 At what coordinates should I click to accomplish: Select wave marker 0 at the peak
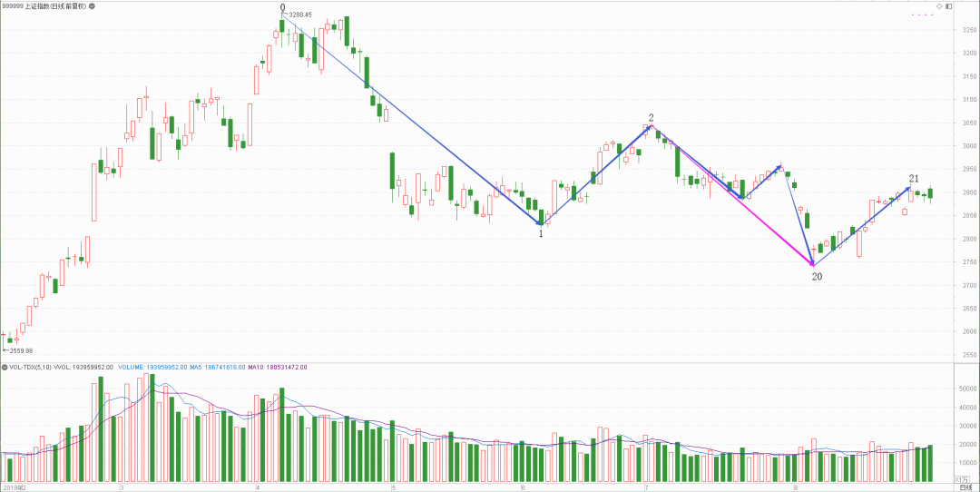(282, 8)
